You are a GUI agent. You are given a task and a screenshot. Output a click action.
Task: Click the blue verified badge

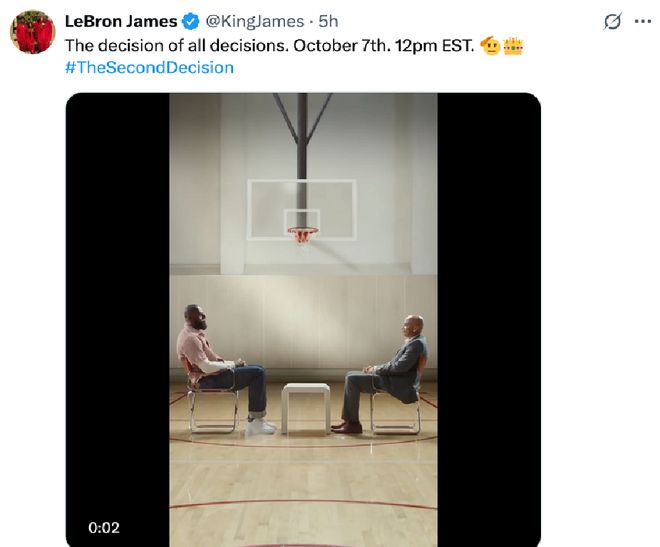point(192,21)
